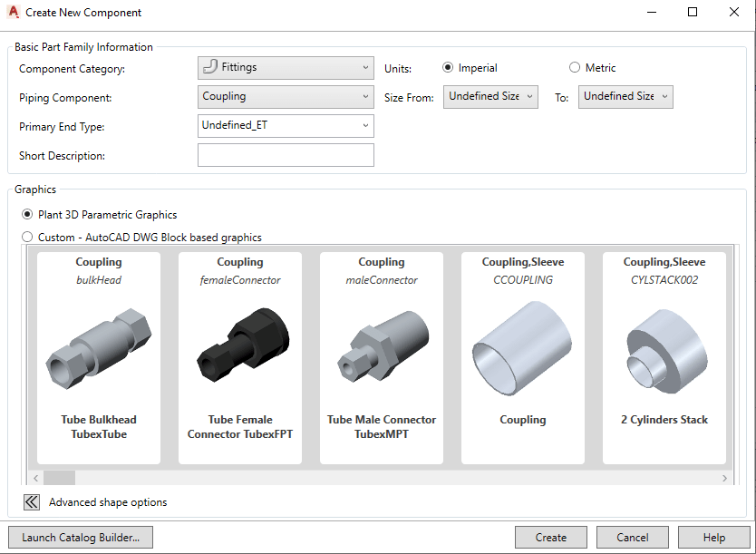Choose the femaleConnector coupling graphic
The image size is (756, 554).
coord(240,357)
